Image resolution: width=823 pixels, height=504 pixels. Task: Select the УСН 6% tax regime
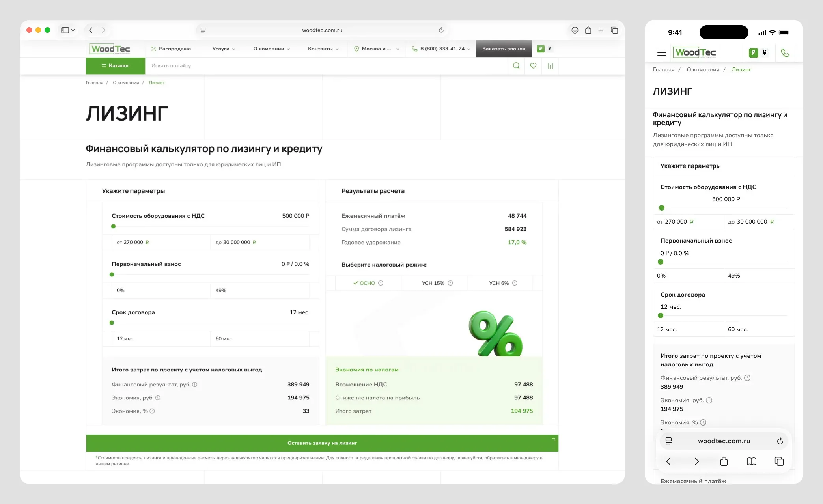(x=499, y=283)
